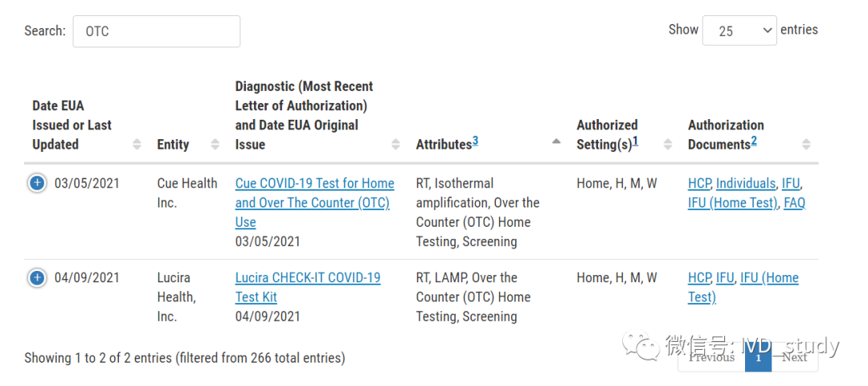868x386 pixels.
Task: Open the FAQ document link
Action: point(794,203)
